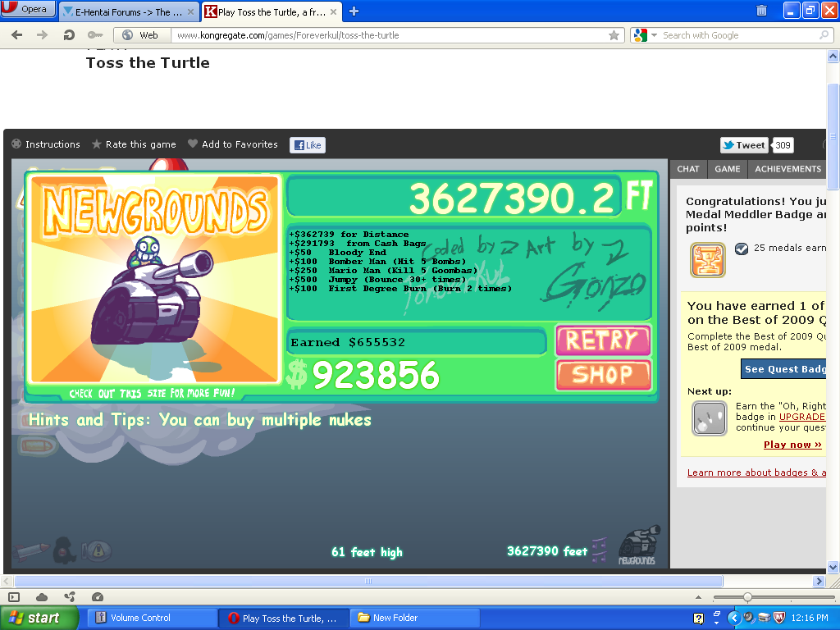Screen dimensions: 840x630
Task: Click the scroll down arrow
Action: point(833,567)
